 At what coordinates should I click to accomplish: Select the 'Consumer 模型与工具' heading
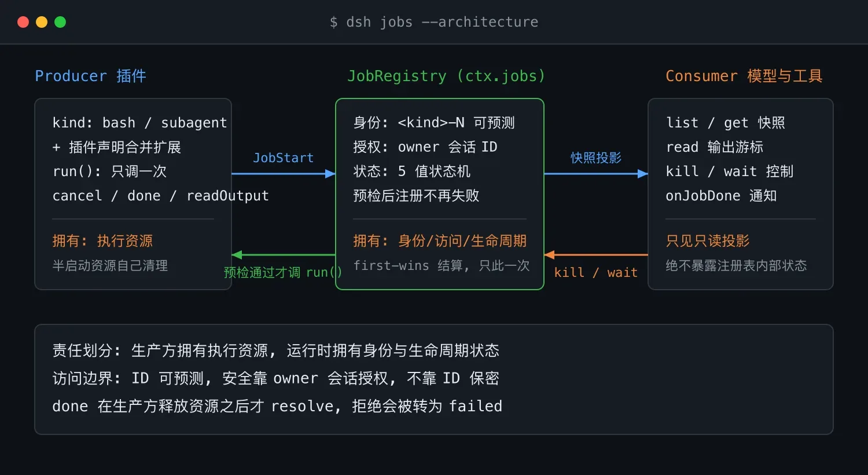pos(744,76)
